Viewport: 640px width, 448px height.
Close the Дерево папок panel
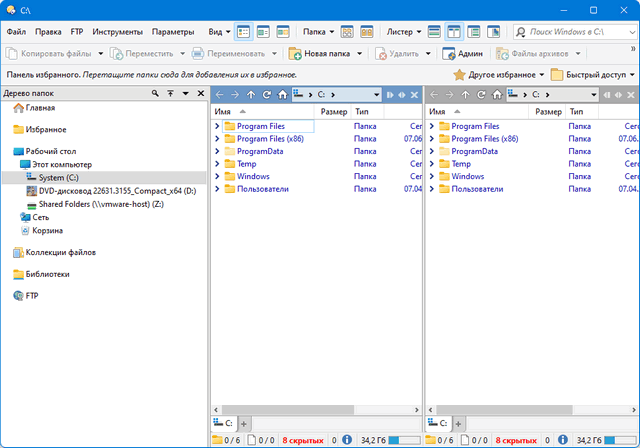pyautogui.click(x=201, y=93)
